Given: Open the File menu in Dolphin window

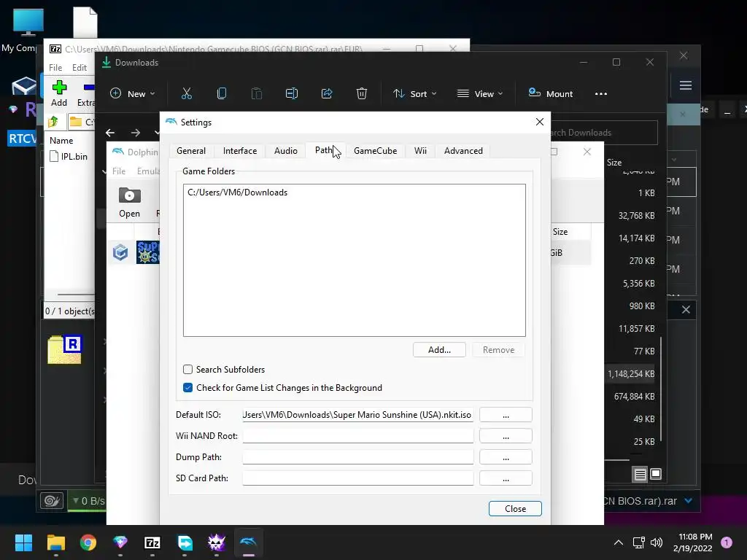Looking at the screenshot, I should [x=119, y=171].
